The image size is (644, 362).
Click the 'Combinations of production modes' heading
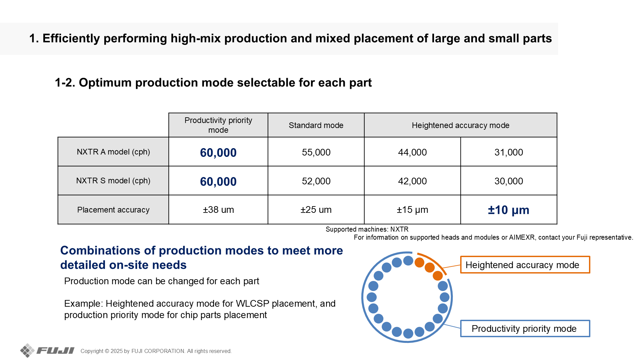coord(202,257)
